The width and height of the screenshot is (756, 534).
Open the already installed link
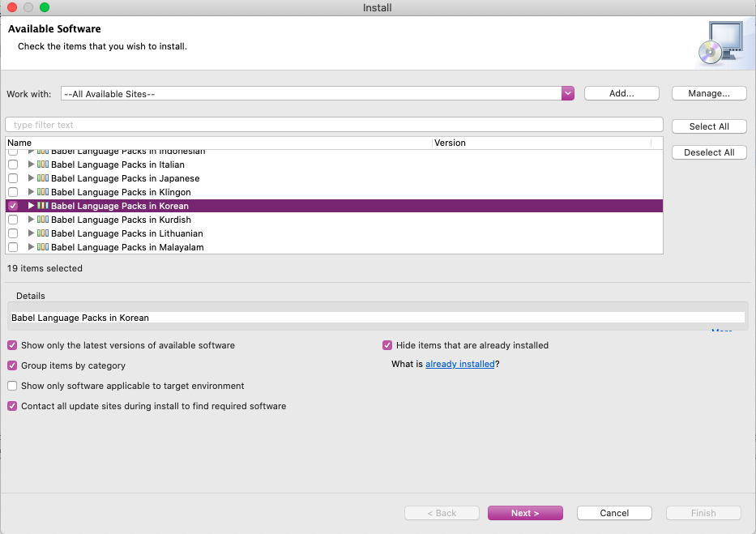(460, 364)
